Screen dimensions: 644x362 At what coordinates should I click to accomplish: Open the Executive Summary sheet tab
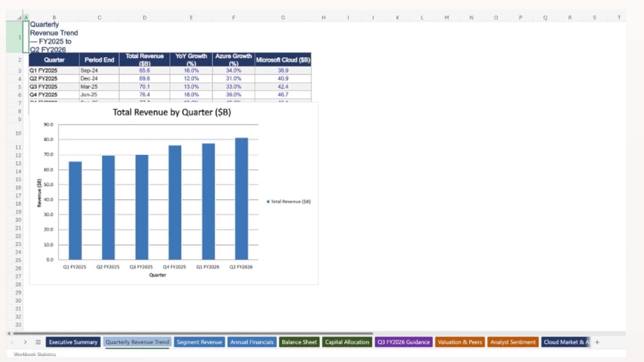[x=73, y=342]
